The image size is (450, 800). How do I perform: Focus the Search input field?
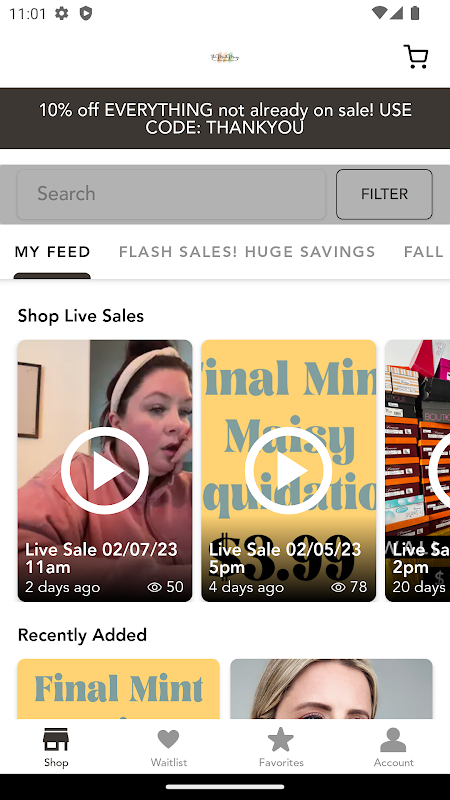171,194
